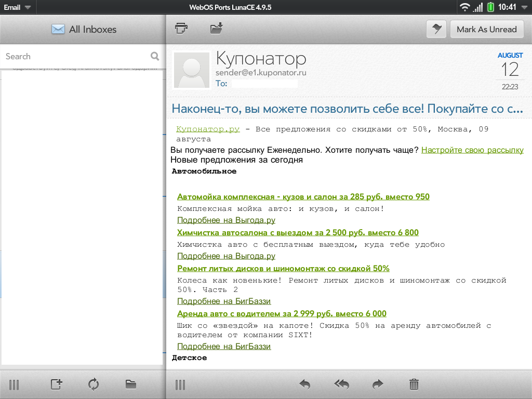This screenshot has width=532, height=399.
Task: Click the reply arrow icon
Action: (305, 384)
